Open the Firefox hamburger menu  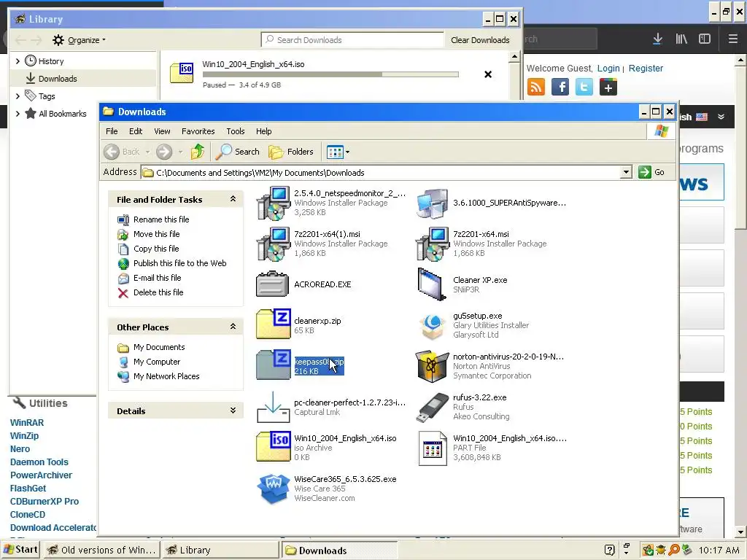[x=732, y=39]
